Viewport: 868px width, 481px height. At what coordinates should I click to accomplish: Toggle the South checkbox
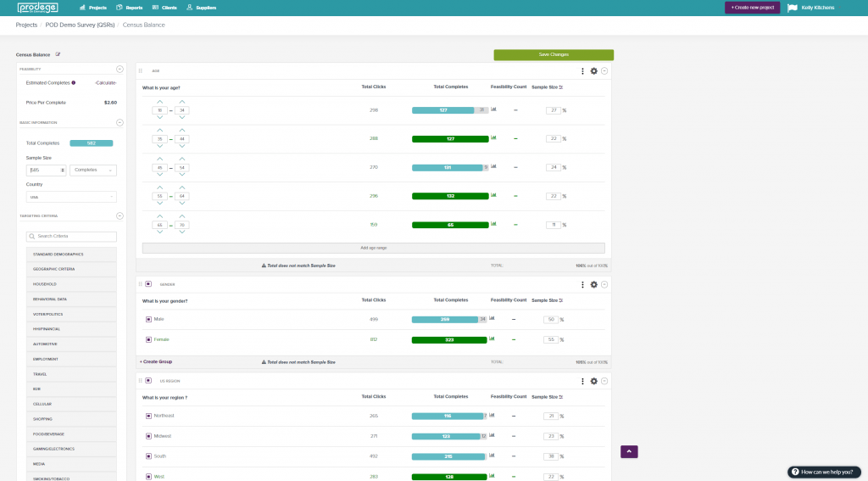pyautogui.click(x=148, y=456)
